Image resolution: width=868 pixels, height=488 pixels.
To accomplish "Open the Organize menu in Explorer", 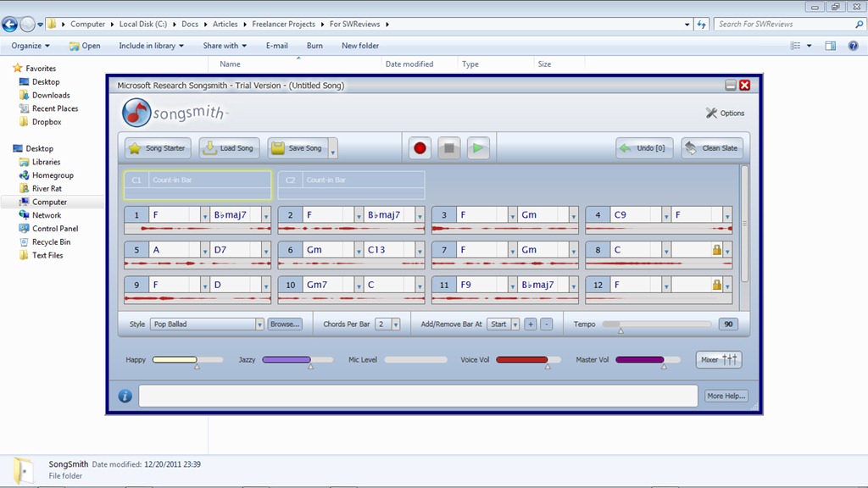I will pos(31,46).
